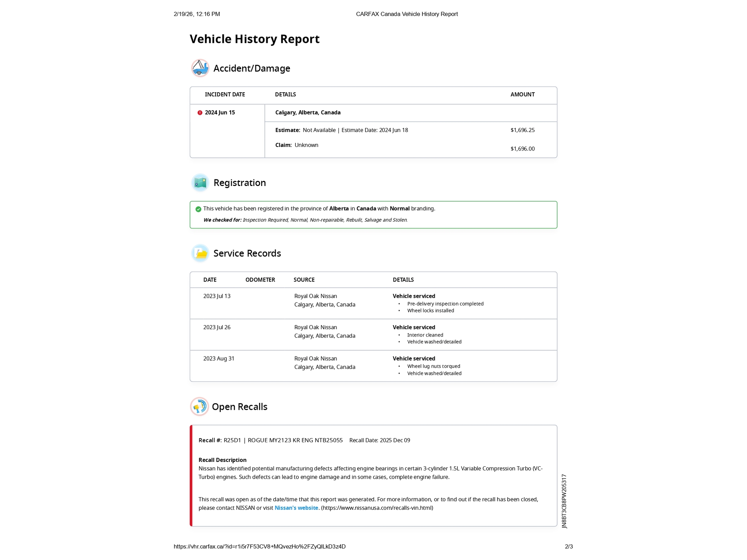Click the Registration map icon

pos(200,183)
